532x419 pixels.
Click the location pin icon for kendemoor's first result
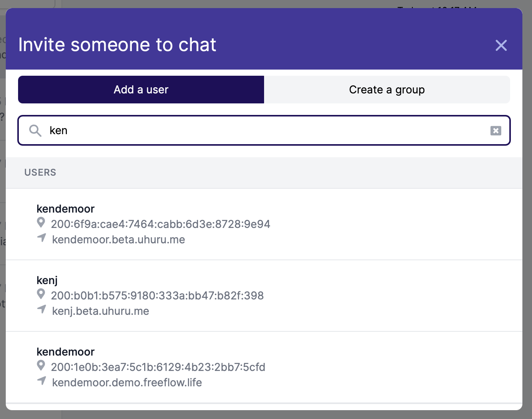point(42,224)
